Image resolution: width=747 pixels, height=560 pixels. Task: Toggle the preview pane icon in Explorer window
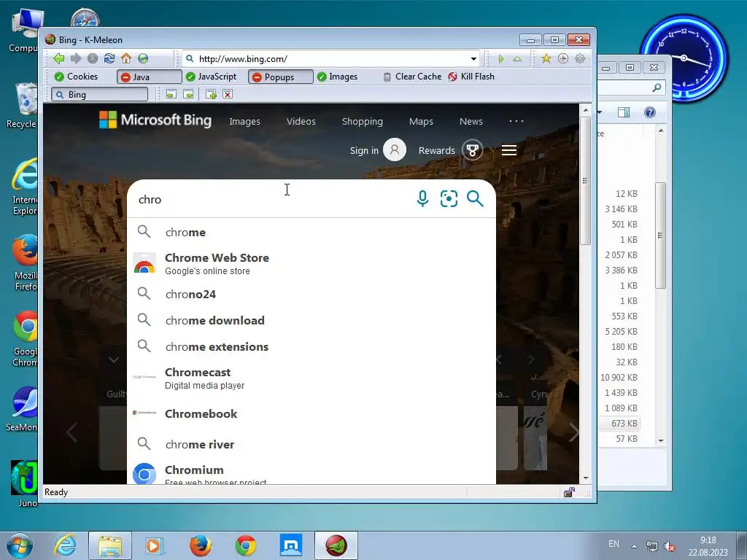[x=623, y=112]
